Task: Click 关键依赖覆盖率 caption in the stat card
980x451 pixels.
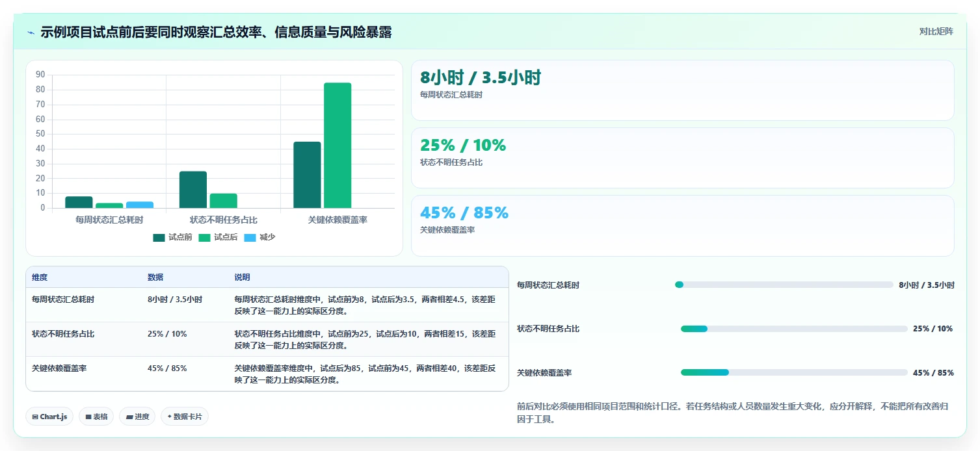Action: (x=447, y=230)
